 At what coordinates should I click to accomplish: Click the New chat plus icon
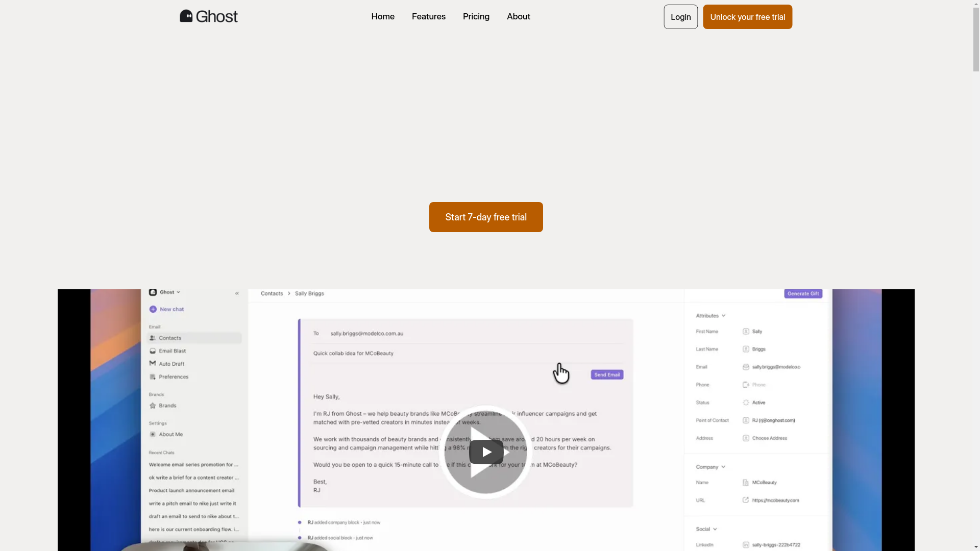tap(153, 309)
